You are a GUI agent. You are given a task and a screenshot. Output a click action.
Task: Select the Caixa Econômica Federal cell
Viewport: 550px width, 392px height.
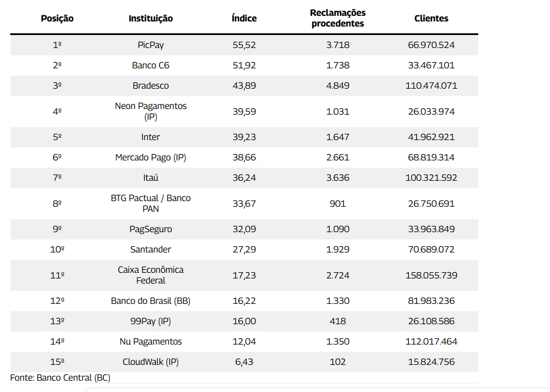coord(151,275)
